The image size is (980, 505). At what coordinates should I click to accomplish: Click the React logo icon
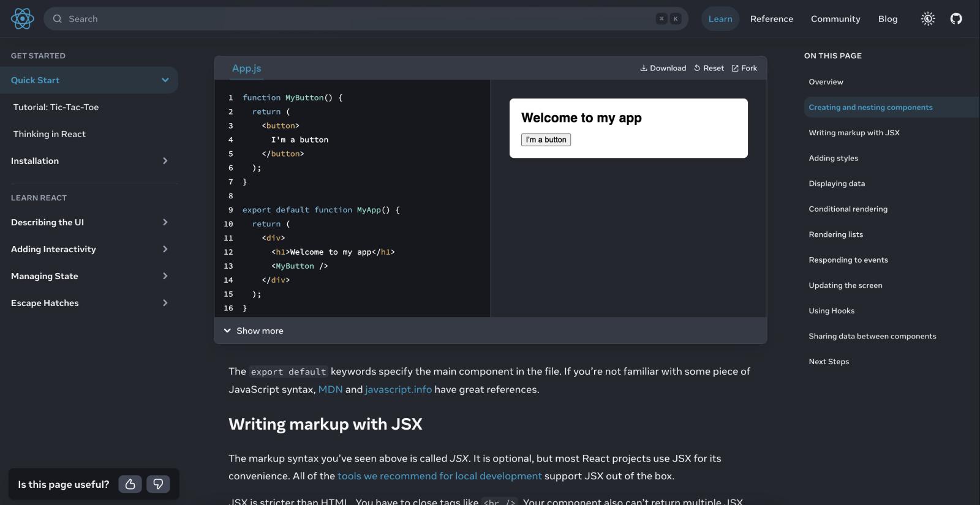(23, 19)
